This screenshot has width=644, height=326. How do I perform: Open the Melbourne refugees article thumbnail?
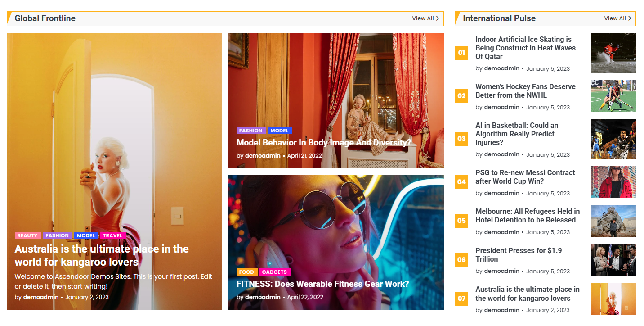pos(613,221)
